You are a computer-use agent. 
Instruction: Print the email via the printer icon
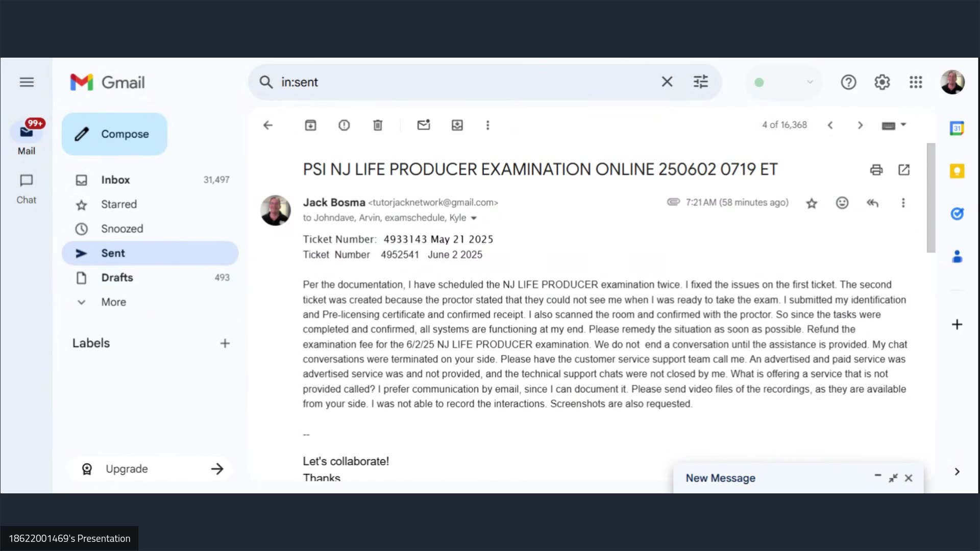[x=876, y=170]
